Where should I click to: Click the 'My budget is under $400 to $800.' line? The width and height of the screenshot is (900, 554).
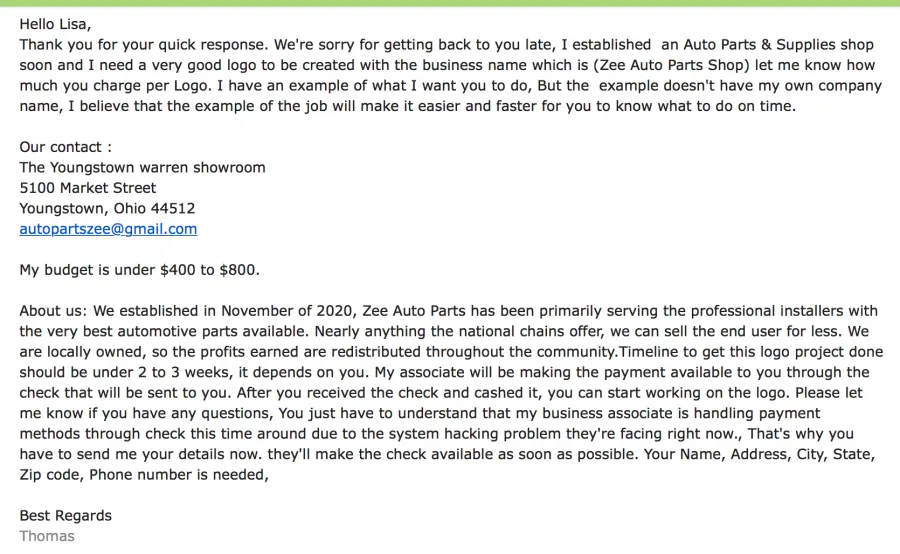(139, 270)
